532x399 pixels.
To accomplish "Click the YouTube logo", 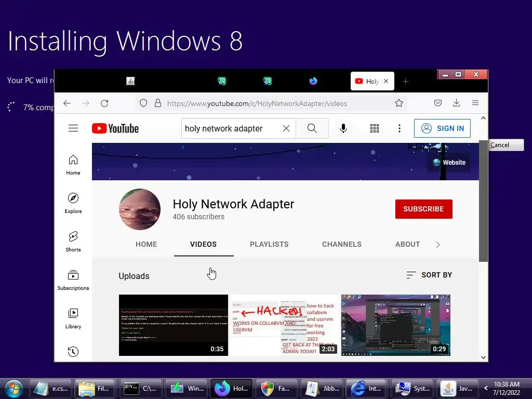I will coord(115,129).
